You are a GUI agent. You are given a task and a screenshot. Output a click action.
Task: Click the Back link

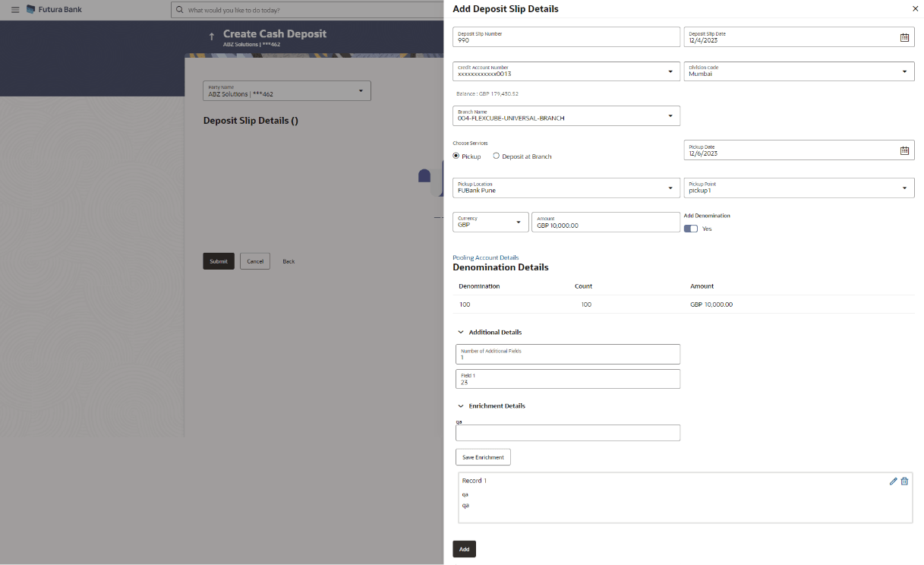(x=289, y=261)
